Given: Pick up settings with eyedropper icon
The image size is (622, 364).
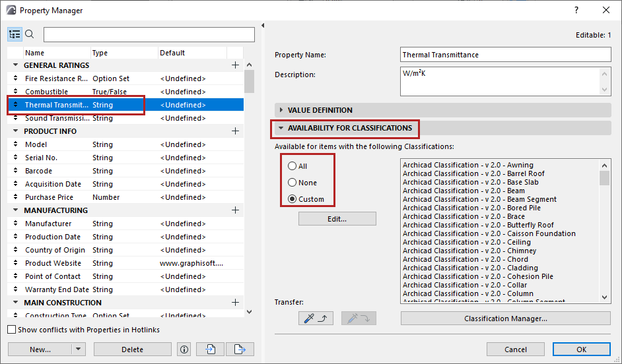Looking at the screenshot, I should [x=316, y=318].
